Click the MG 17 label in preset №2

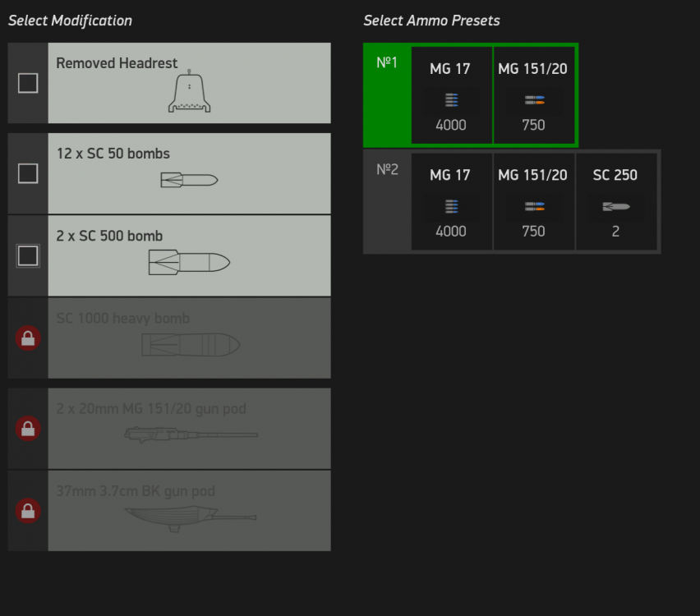(450, 175)
